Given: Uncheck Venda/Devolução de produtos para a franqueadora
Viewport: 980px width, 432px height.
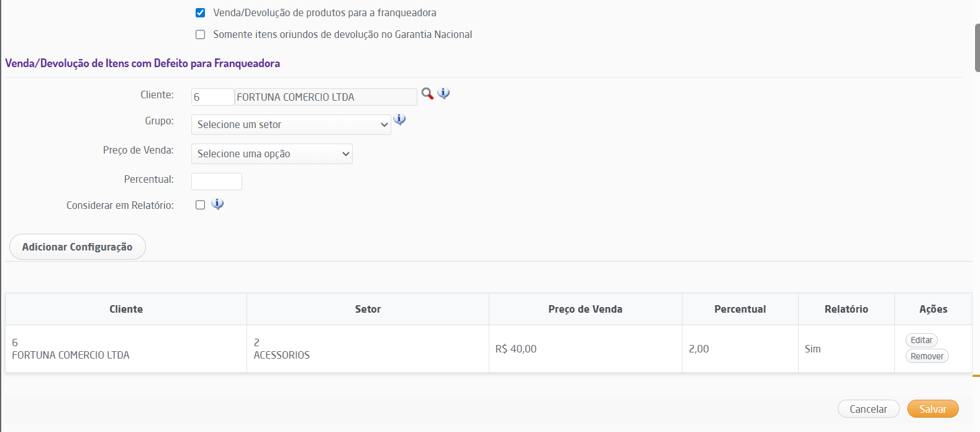Looking at the screenshot, I should (200, 13).
